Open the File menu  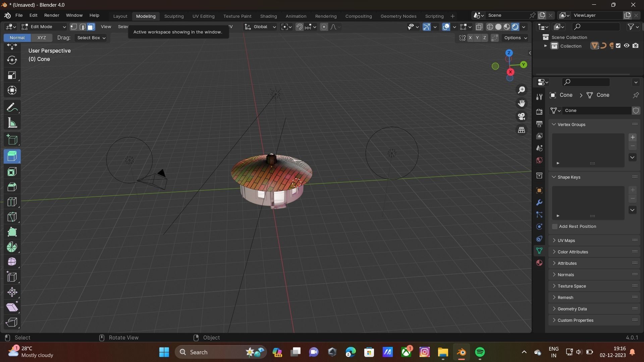click(x=19, y=15)
